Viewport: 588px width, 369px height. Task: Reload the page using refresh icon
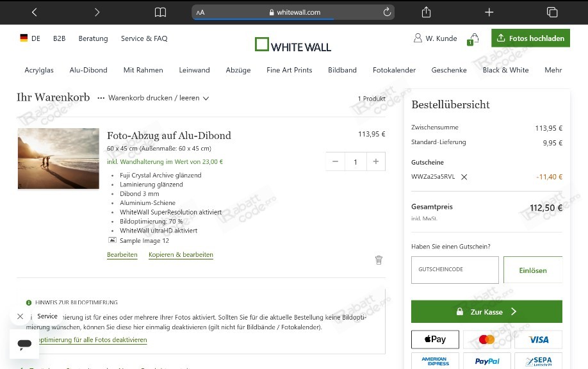point(387,12)
